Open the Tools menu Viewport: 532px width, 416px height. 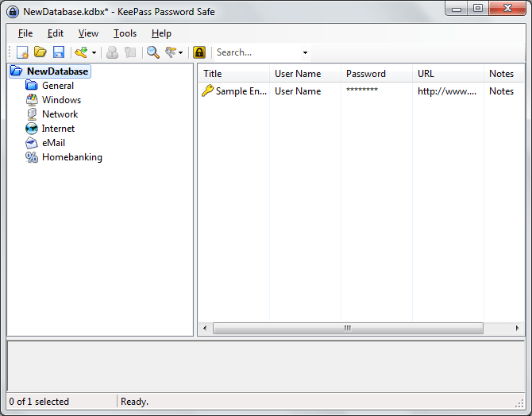click(x=125, y=33)
